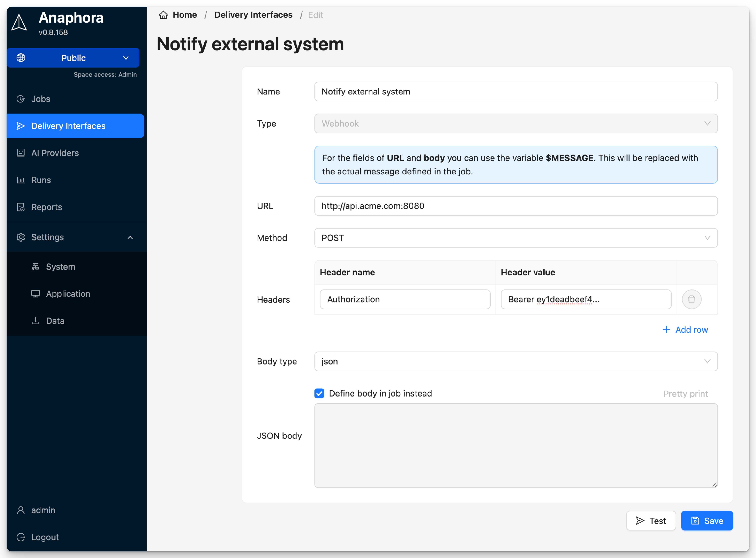The height and width of the screenshot is (558, 756).
Task: Click the Settings gear icon
Action: [x=21, y=237]
